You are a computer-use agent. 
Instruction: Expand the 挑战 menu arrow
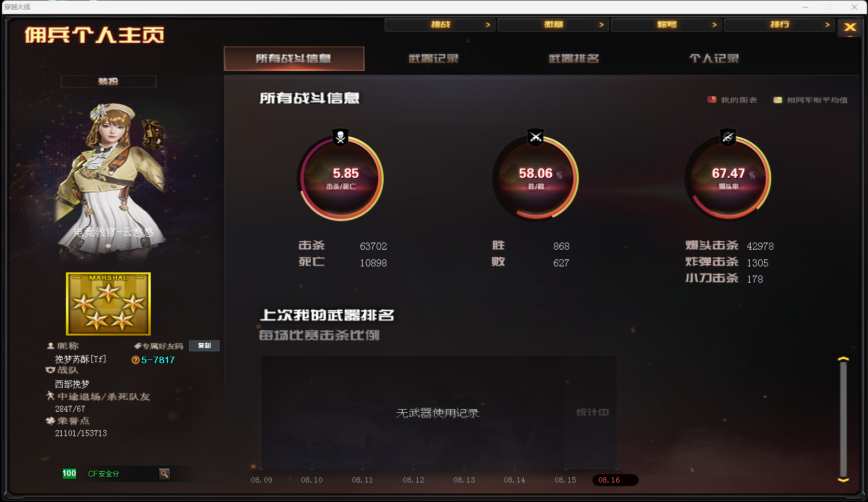coord(488,25)
